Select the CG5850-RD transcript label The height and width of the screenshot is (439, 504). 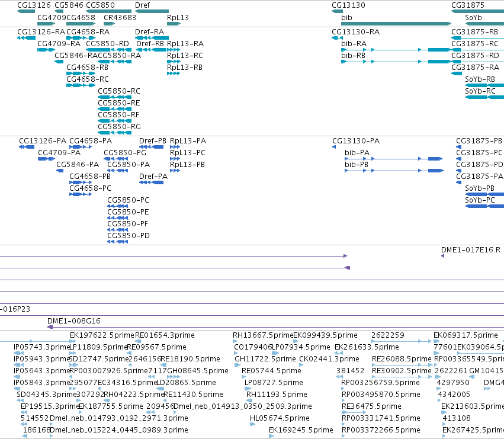tap(107, 44)
